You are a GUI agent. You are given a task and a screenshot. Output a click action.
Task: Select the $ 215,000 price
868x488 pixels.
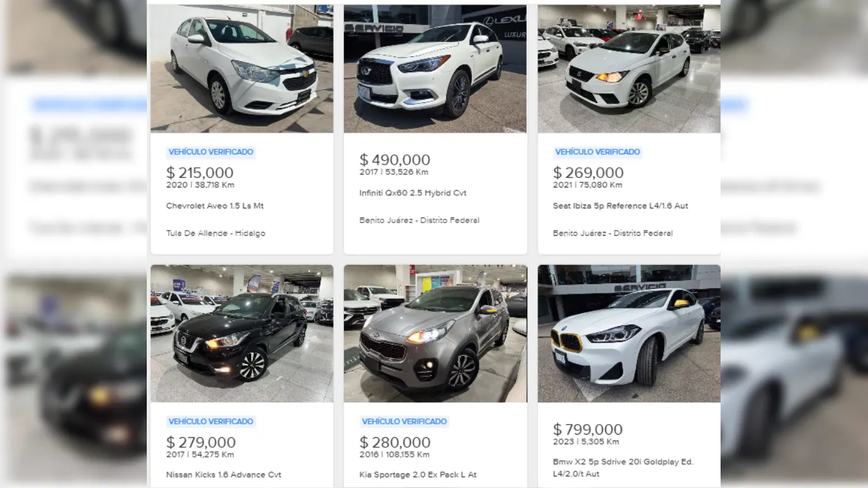(200, 173)
